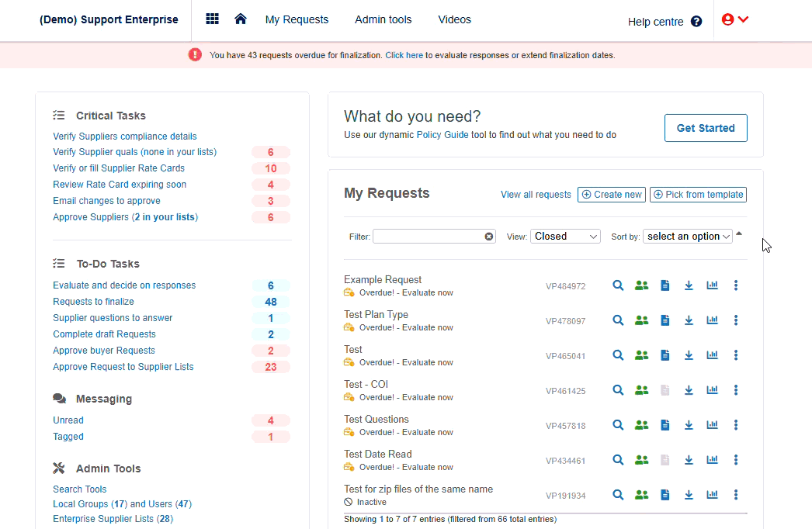The width and height of the screenshot is (812, 529).
Task: Open Enterprise Supplier Lists link
Action: click(113, 519)
